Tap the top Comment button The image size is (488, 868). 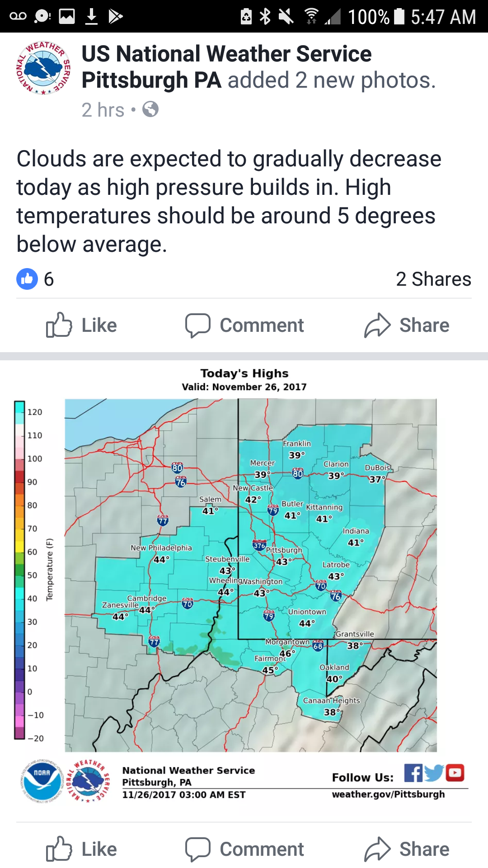[x=244, y=325]
